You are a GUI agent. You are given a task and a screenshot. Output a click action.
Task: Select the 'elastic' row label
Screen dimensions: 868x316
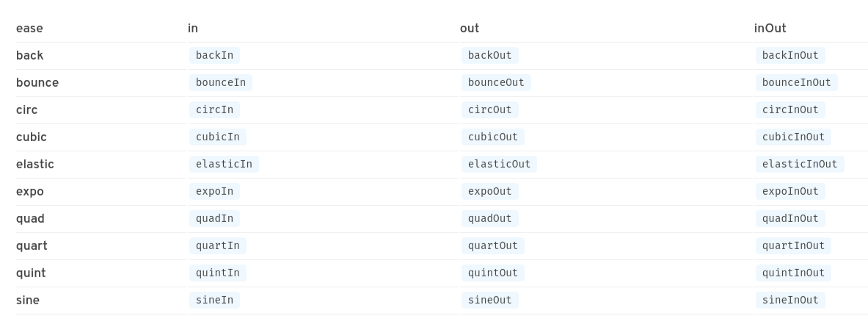35,164
